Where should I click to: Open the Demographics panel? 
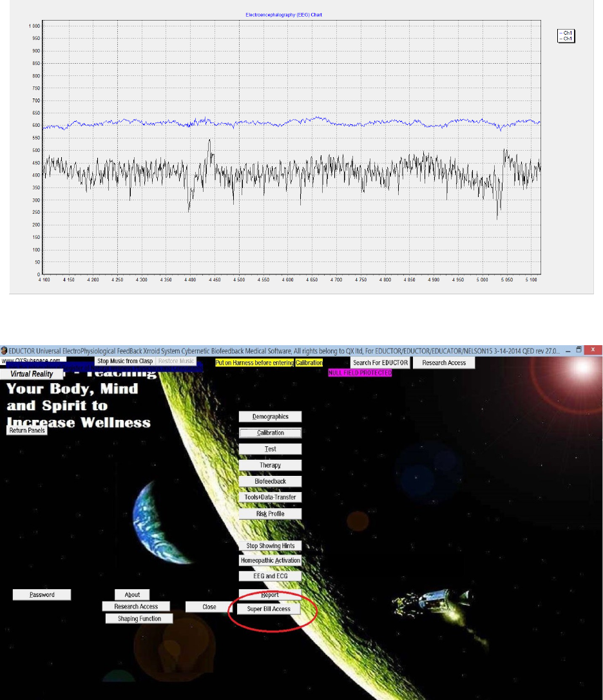pyautogui.click(x=270, y=417)
